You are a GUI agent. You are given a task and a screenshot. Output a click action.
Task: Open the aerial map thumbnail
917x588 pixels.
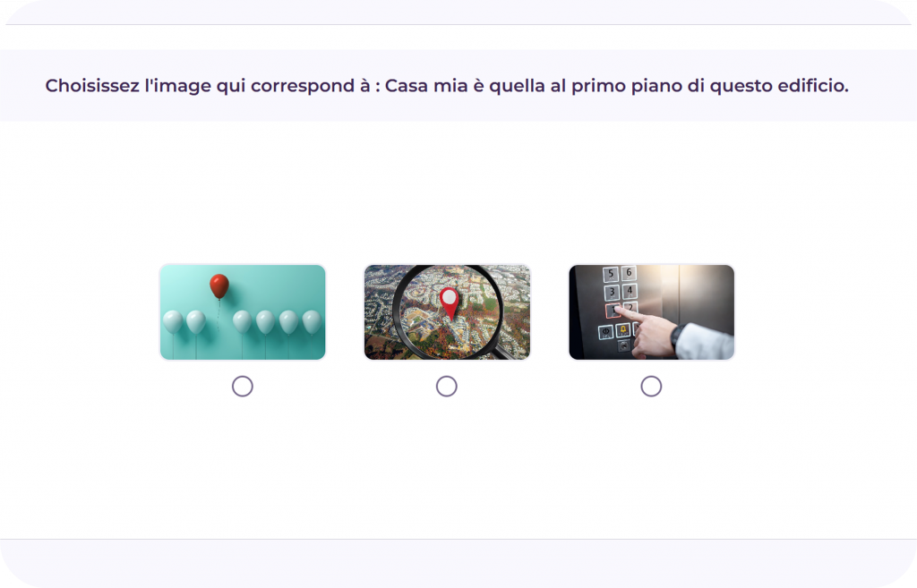447,312
